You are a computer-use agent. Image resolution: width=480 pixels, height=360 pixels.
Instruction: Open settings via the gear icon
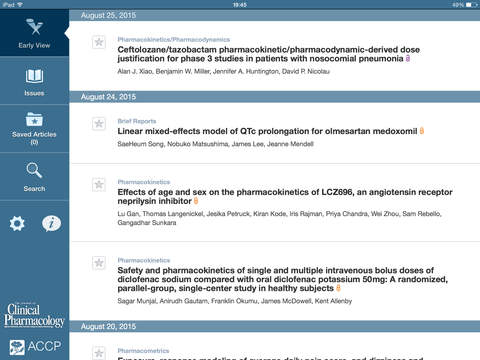pos(17,223)
